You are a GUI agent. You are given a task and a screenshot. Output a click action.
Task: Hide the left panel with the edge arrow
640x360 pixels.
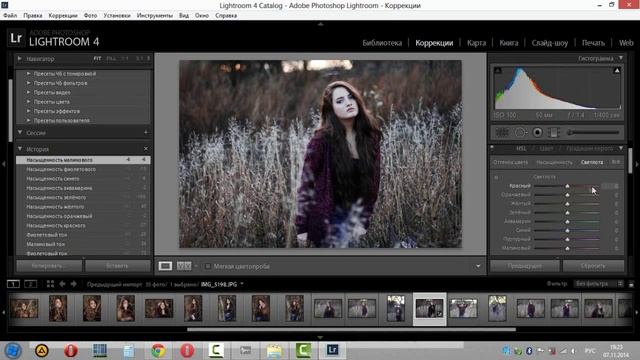pos(3,164)
